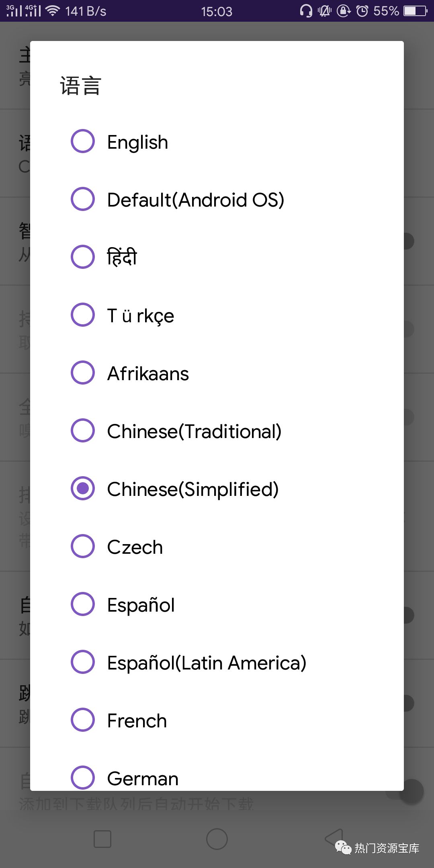The image size is (434, 868).
Task: Select the English language option
Action: (137, 141)
